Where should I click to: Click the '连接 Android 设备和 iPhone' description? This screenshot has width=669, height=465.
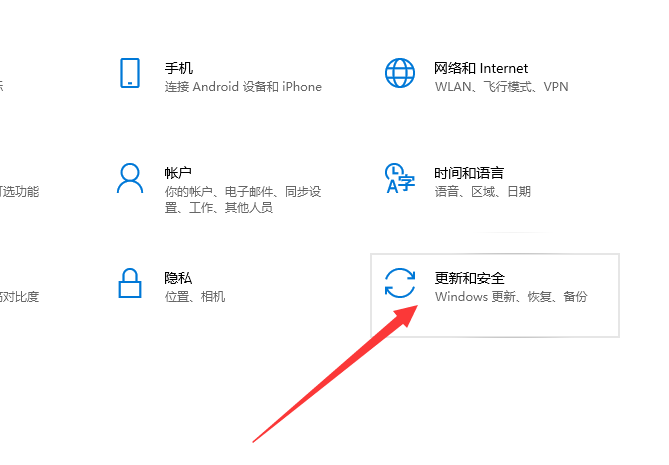[243, 87]
